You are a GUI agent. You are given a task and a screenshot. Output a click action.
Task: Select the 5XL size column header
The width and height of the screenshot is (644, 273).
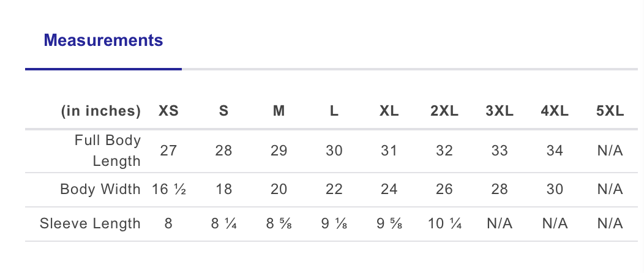pos(610,111)
